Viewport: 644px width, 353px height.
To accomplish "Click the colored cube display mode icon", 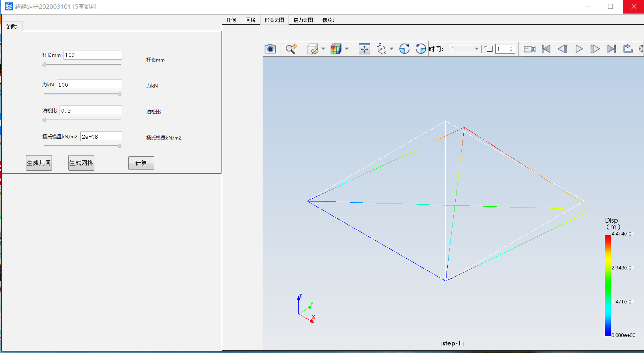I will (x=336, y=49).
